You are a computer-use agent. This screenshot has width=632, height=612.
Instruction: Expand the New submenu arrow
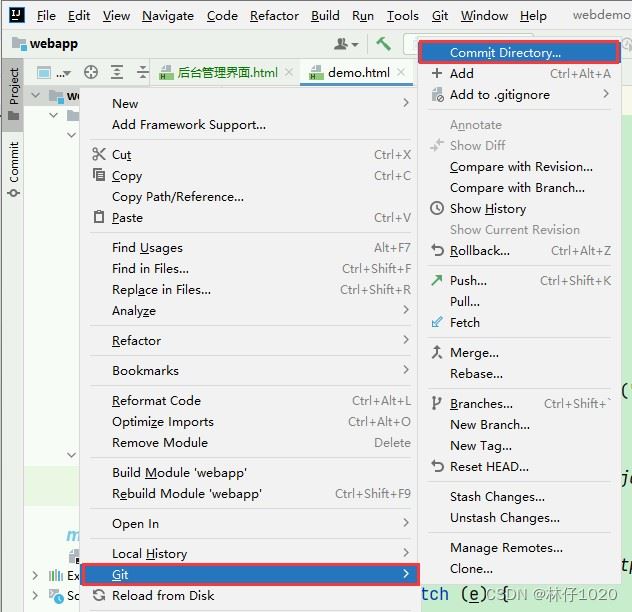[405, 103]
